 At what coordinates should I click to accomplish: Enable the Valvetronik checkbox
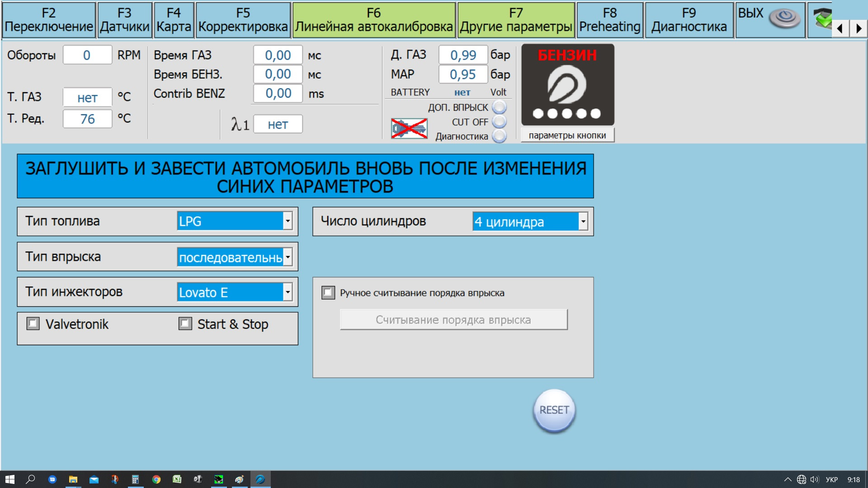pos(33,324)
